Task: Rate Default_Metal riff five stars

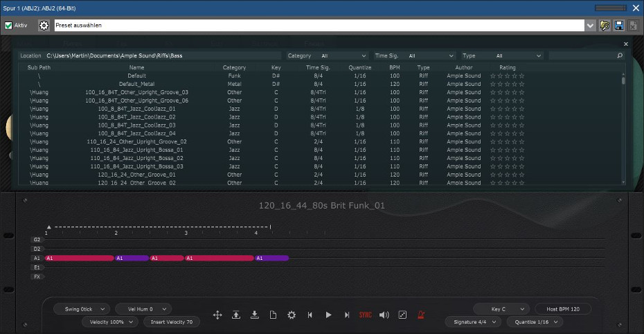Action: (521, 85)
